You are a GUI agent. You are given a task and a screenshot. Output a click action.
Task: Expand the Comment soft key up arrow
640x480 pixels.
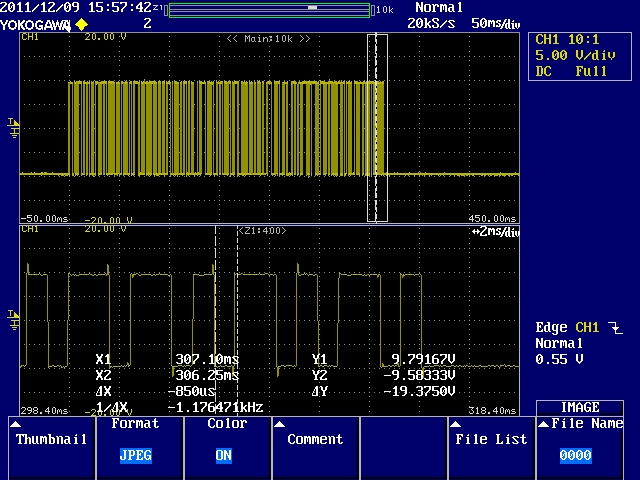(x=280, y=424)
